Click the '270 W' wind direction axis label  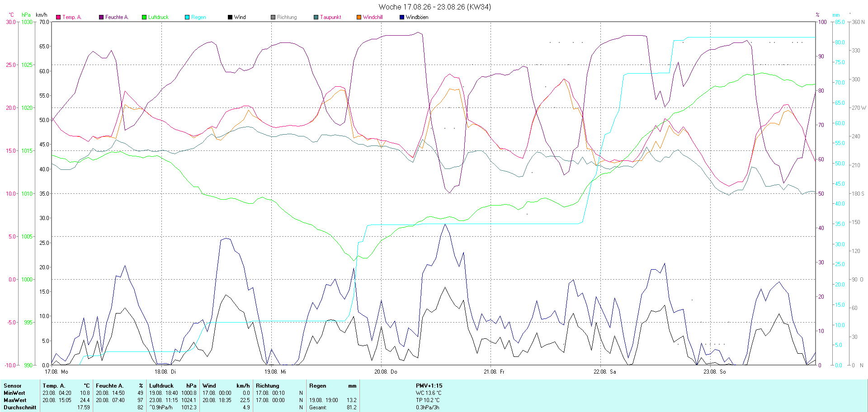pos(859,108)
